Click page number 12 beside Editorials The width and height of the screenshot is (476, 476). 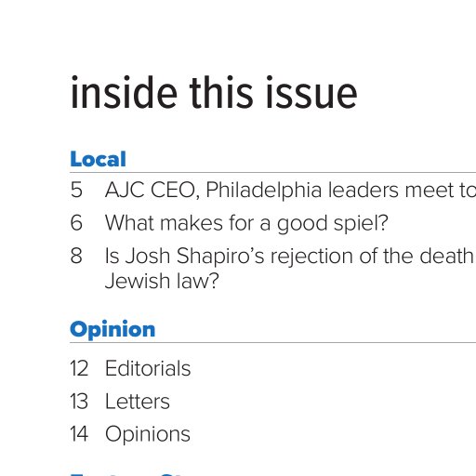point(79,368)
